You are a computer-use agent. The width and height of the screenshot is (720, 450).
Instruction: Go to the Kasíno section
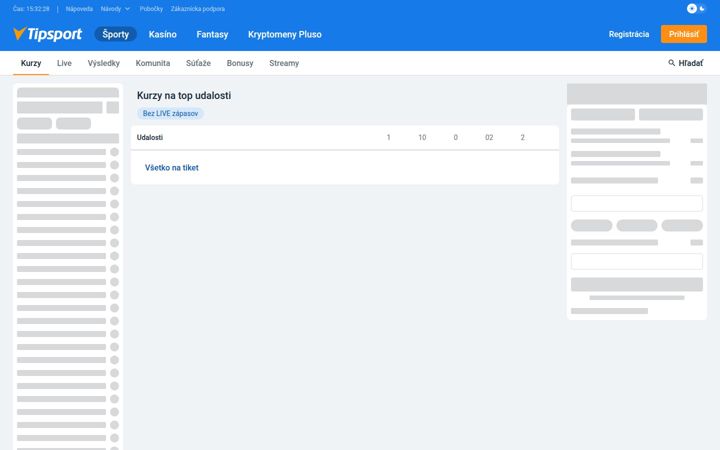click(163, 34)
